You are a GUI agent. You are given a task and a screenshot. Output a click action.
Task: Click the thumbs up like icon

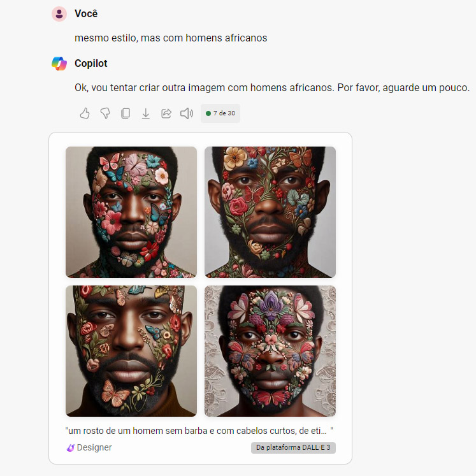click(85, 113)
